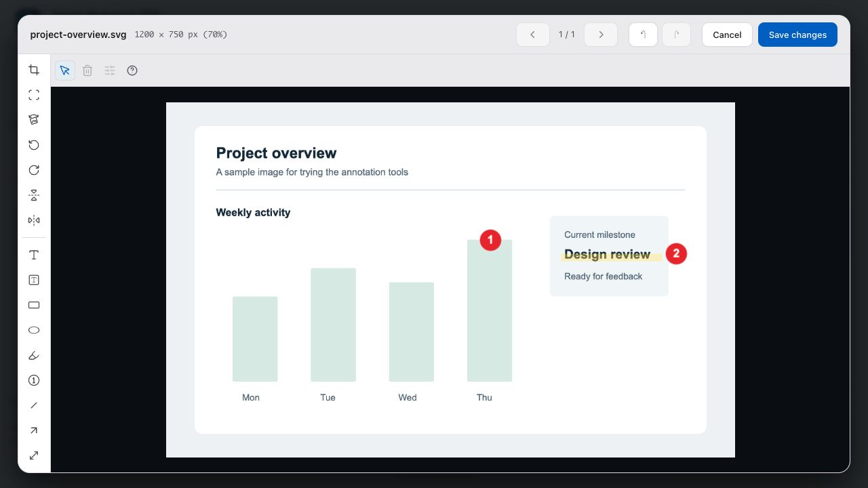Select the Rectangle shape tool
868x488 pixels.
click(x=34, y=305)
